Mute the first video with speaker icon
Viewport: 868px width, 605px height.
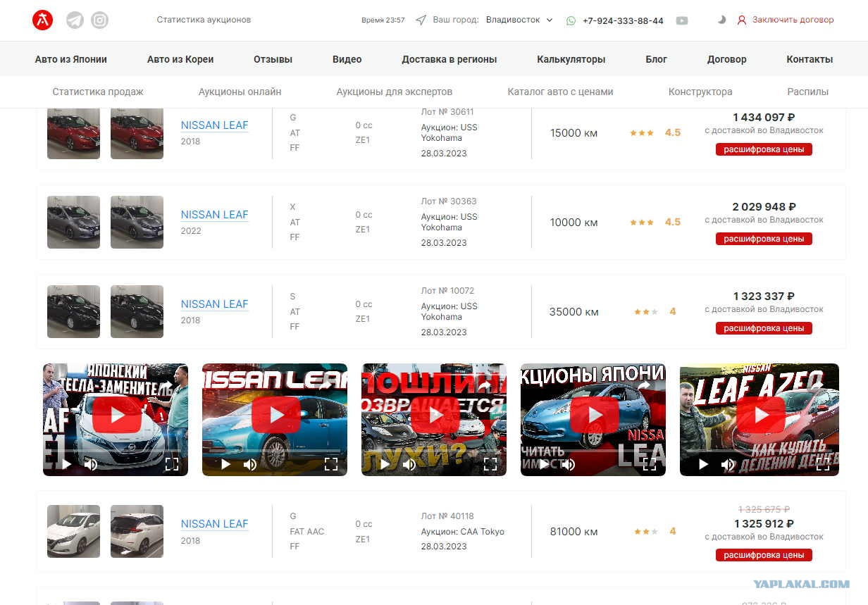coord(91,464)
